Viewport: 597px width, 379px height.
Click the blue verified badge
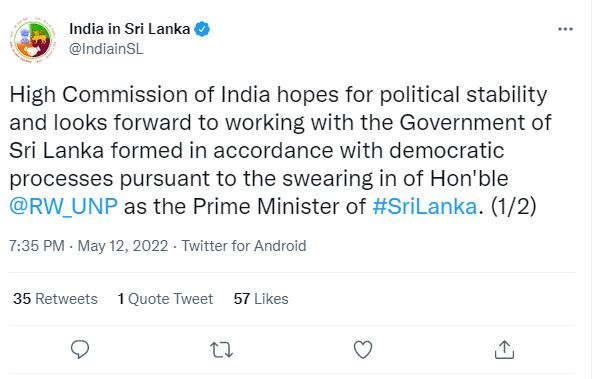point(202,29)
